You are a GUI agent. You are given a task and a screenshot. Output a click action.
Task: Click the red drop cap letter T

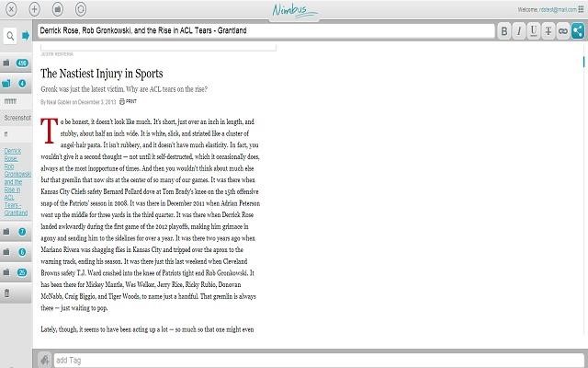pos(49,131)
